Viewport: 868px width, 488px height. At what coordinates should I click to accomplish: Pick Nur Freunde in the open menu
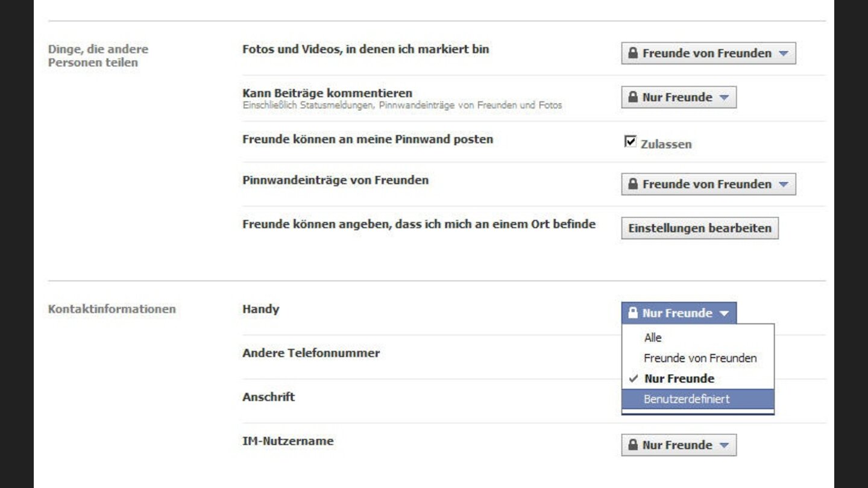679,379
